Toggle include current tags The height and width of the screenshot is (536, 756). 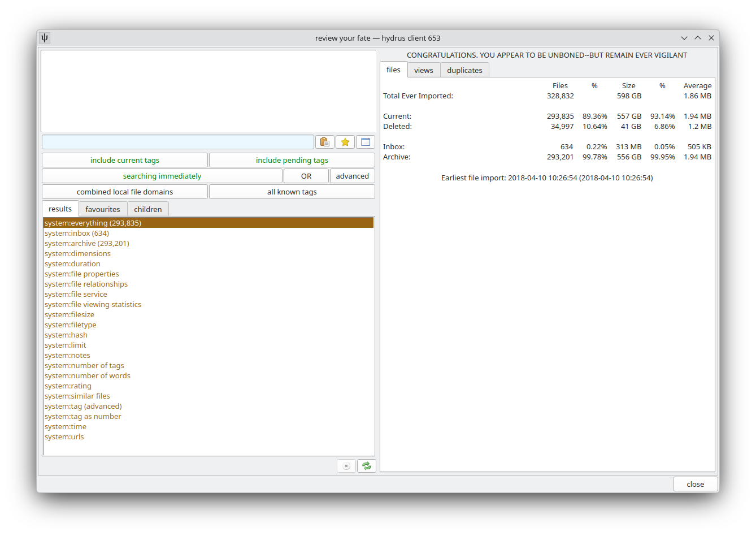(x=125, y=160)
